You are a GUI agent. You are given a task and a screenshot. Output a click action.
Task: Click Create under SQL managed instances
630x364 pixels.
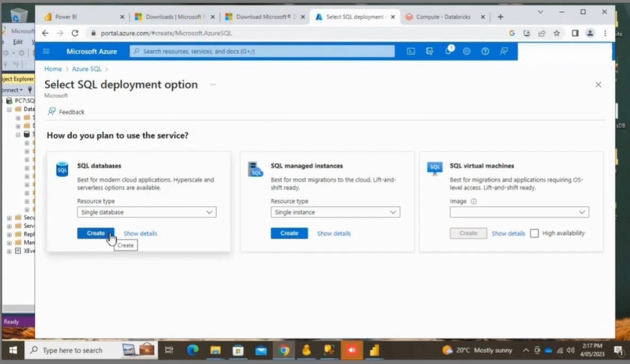point(290,233)
